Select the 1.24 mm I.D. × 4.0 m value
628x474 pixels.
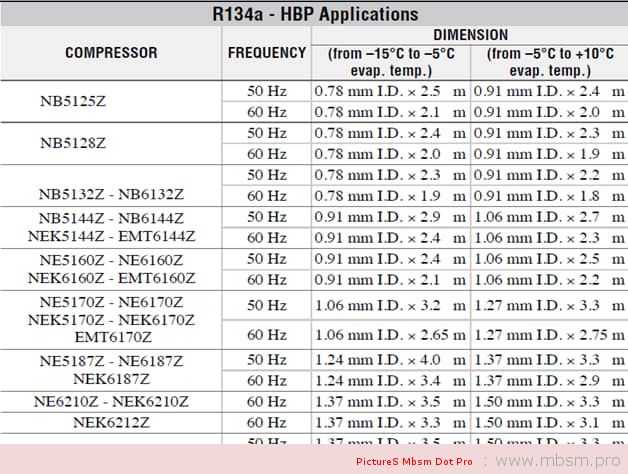click(x=390, y=360)
